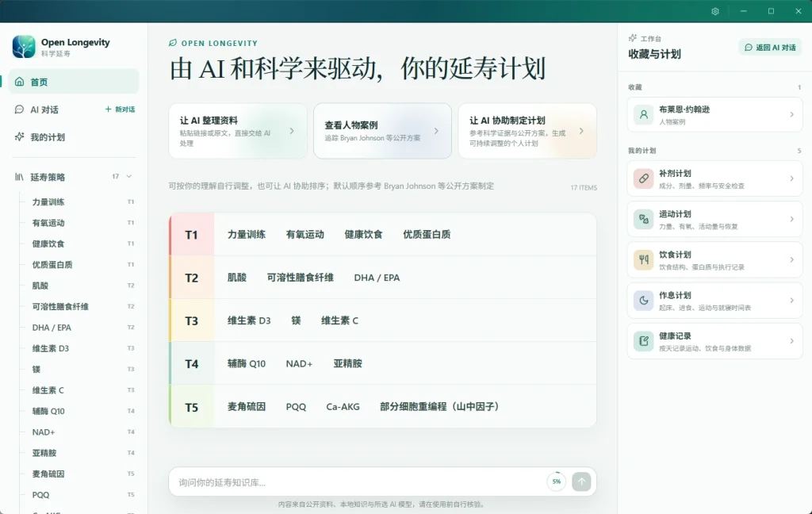Click the 收藏 section header
812x514 pixels.
(x=635, y=87)
